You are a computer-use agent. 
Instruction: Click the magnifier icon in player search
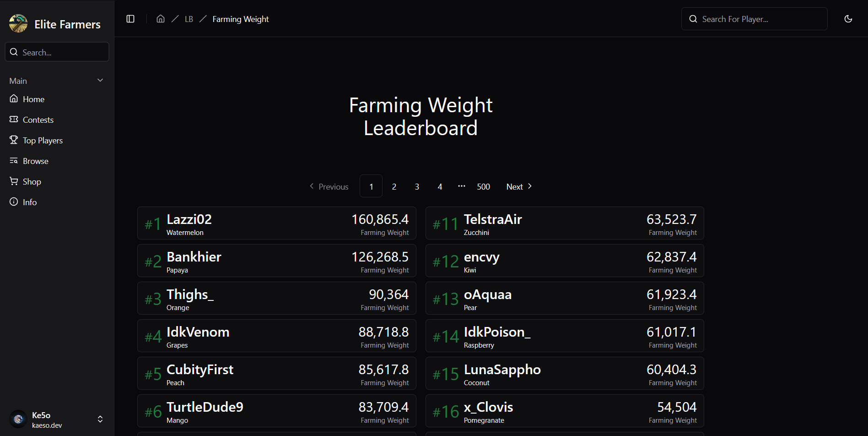[x=693, y=19]
